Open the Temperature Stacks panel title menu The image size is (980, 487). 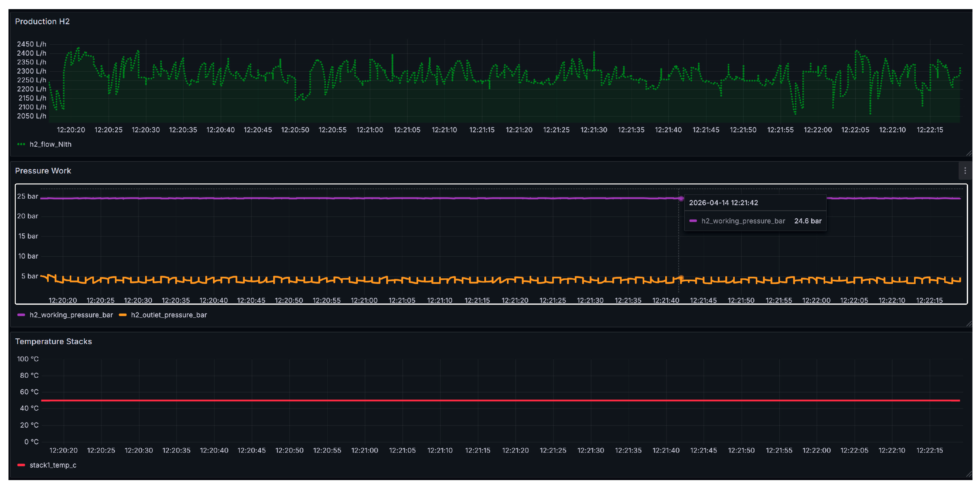[53, 341]
